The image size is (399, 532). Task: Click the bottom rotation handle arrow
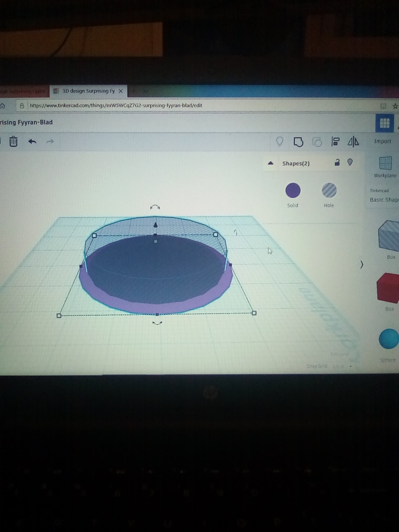pyautogui.click(x=157, y=323)
